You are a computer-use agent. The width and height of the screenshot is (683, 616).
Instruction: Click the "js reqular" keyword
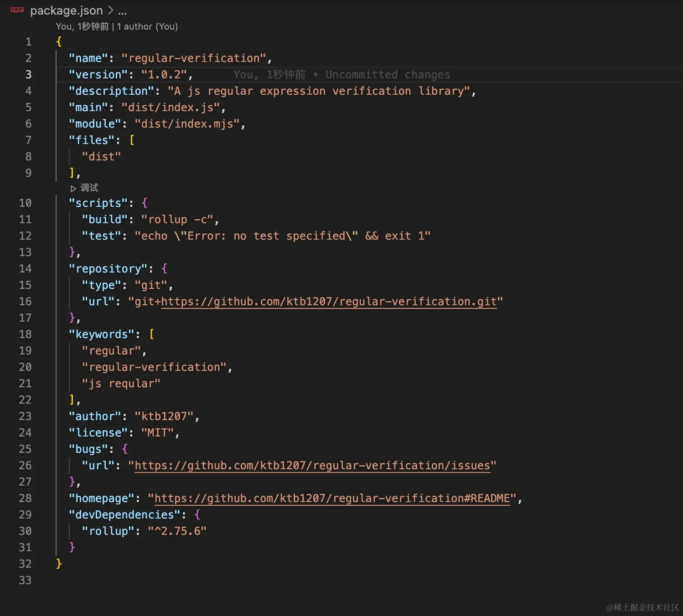click(121, 384)
